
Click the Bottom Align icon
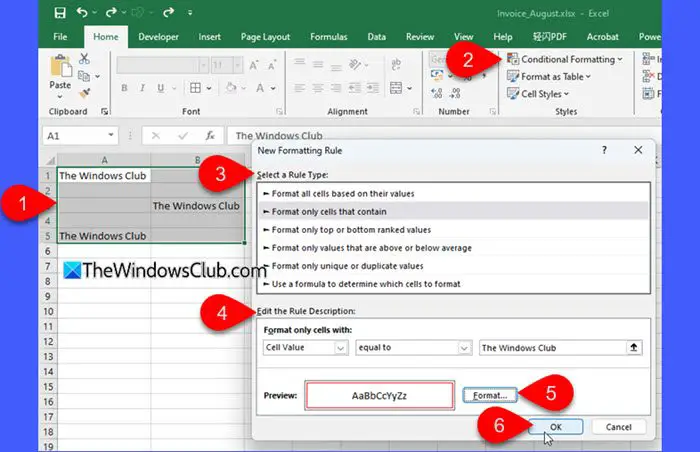[x=336, y=68]
